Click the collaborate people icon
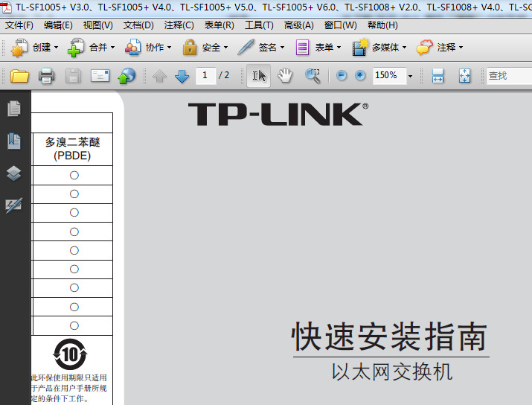This screenshot has height=405, width=532. (132, 48)
